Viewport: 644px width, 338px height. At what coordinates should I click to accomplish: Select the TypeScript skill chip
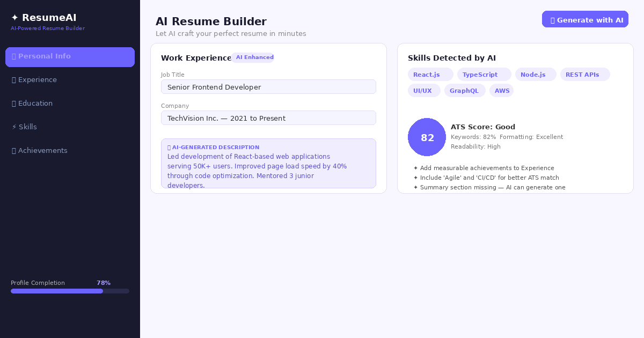coord(480,75)
